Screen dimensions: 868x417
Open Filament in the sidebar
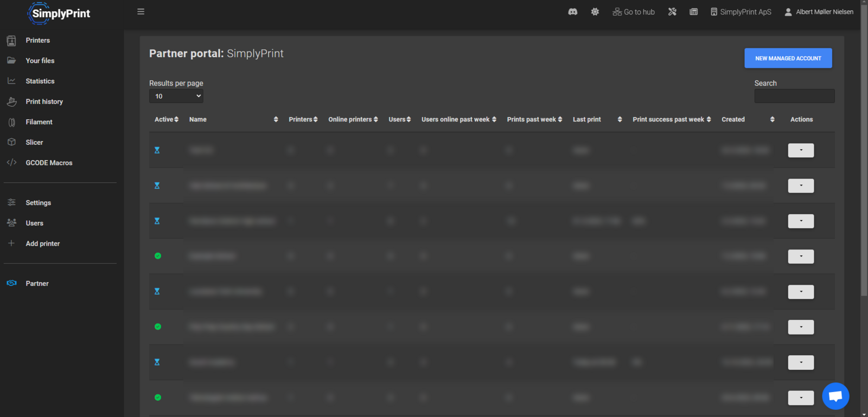point(39,122)
